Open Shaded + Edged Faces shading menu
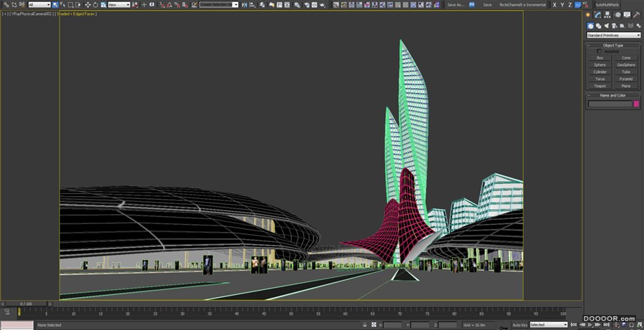Screen dimensions: 644x330 pos(77,14)
